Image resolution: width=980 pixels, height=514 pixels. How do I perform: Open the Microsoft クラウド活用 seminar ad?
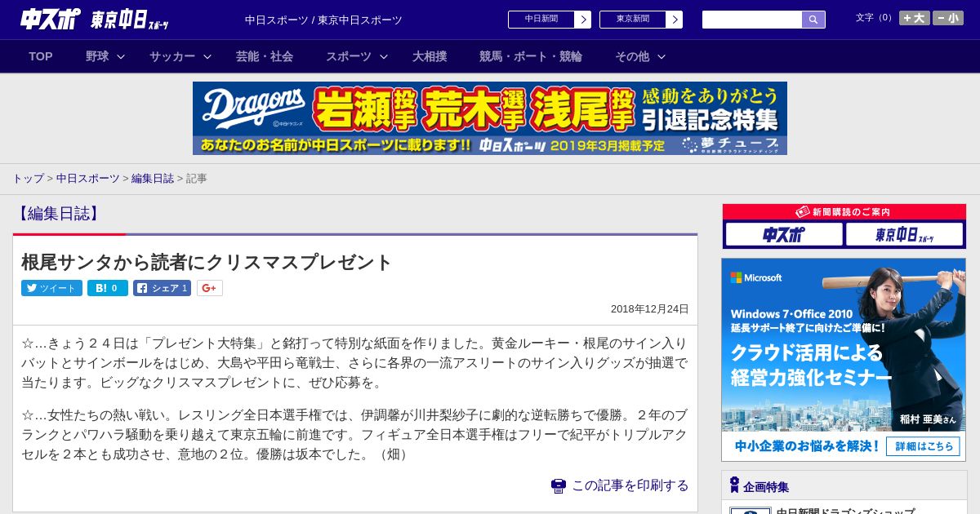pos(844,360)
